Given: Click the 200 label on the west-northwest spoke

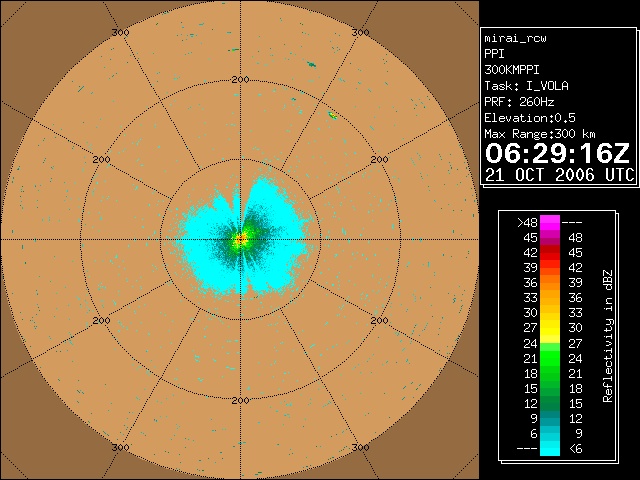Looking at the screenshot, I should pyautogui.click(x=101, y=160).
